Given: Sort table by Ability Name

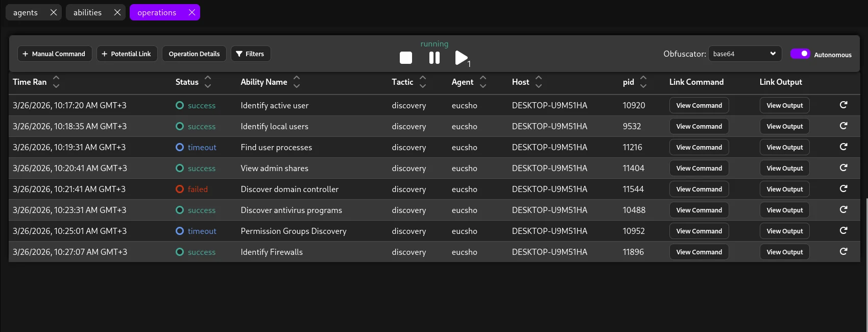Looking at the screenshot, I should coord(297,82).
